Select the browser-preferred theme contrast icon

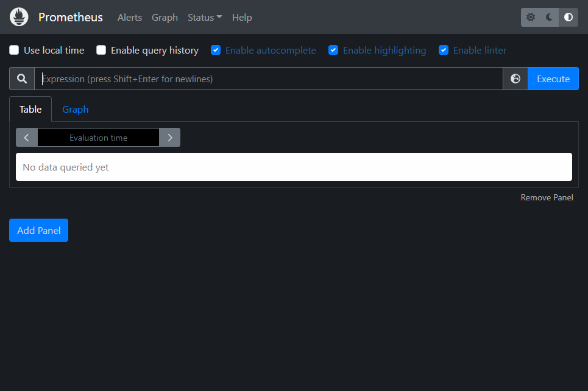[x=569, y=17]
